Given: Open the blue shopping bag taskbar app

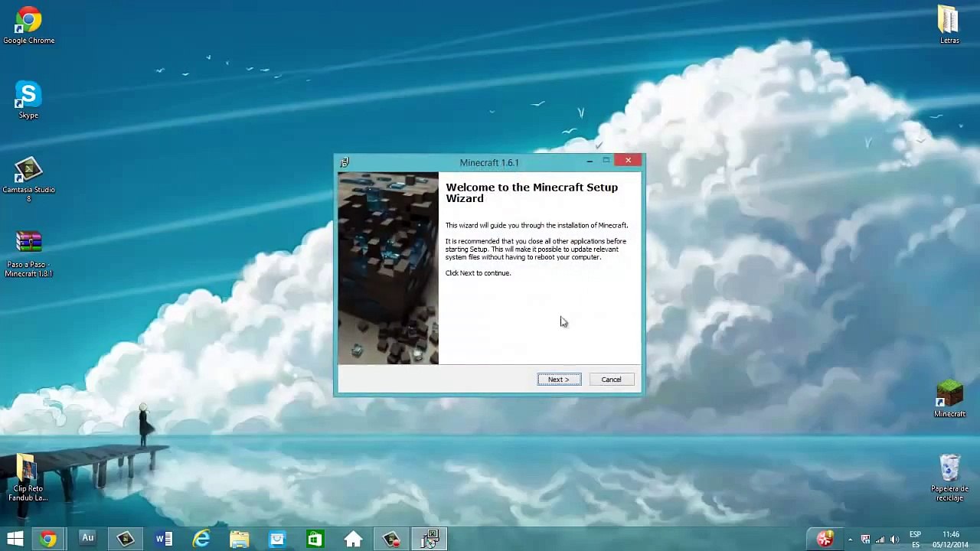Looking at the screenshot, I should tap(277, 539).
